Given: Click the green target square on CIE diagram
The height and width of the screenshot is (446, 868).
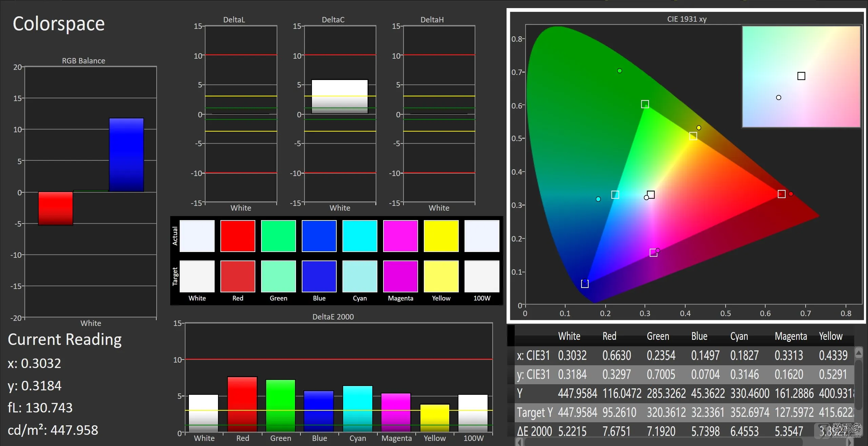Looking at the screenshot, I should click(645, 104).
